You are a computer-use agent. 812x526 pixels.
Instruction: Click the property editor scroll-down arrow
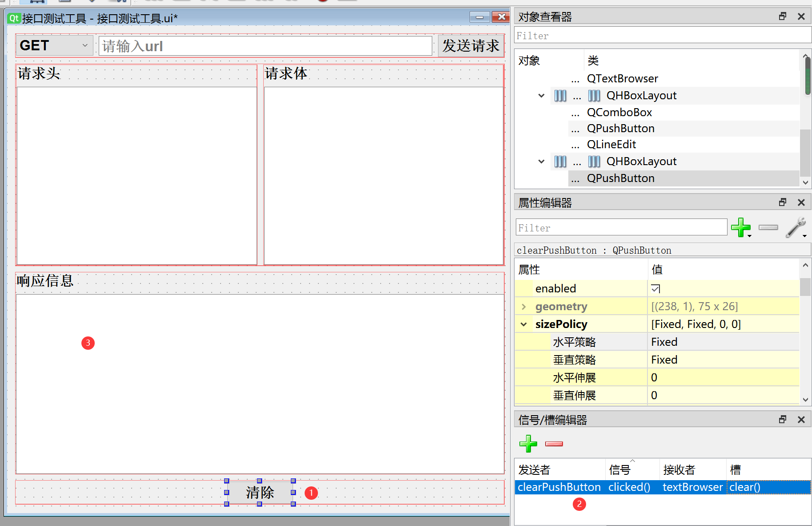point(805,399)
